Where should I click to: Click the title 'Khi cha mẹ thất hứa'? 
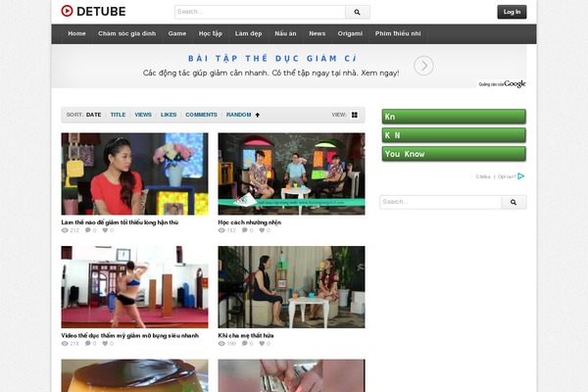[246, 336]
